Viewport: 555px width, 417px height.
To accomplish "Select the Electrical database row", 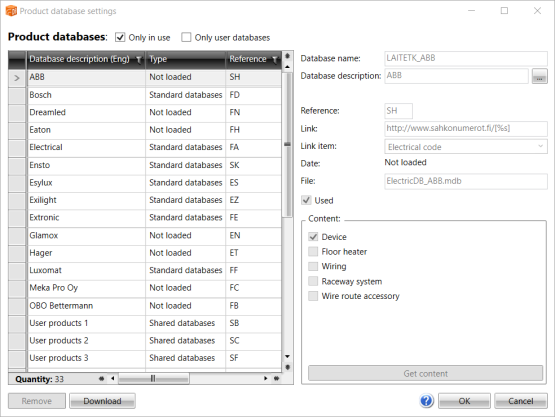I will tap(145, 147).
